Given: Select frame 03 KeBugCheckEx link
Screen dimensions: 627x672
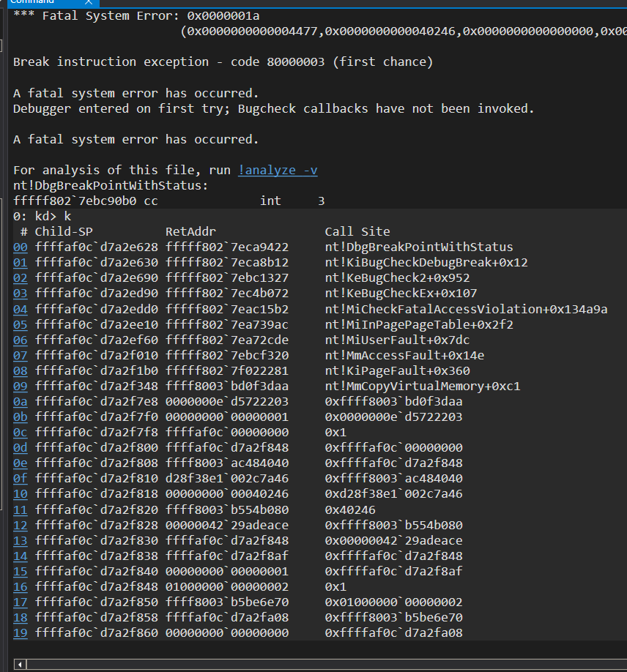Looking at the screenshot, I should click(20, 294).
